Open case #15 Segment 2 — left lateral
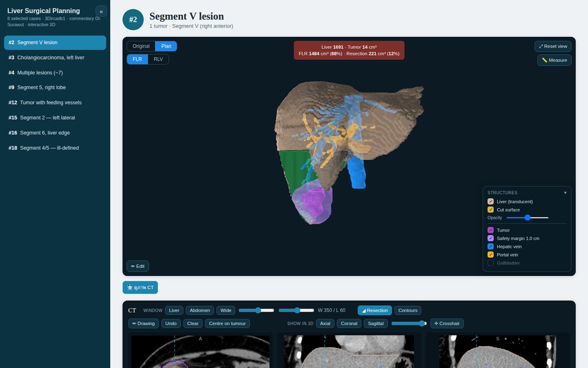 tap(55, 118)
